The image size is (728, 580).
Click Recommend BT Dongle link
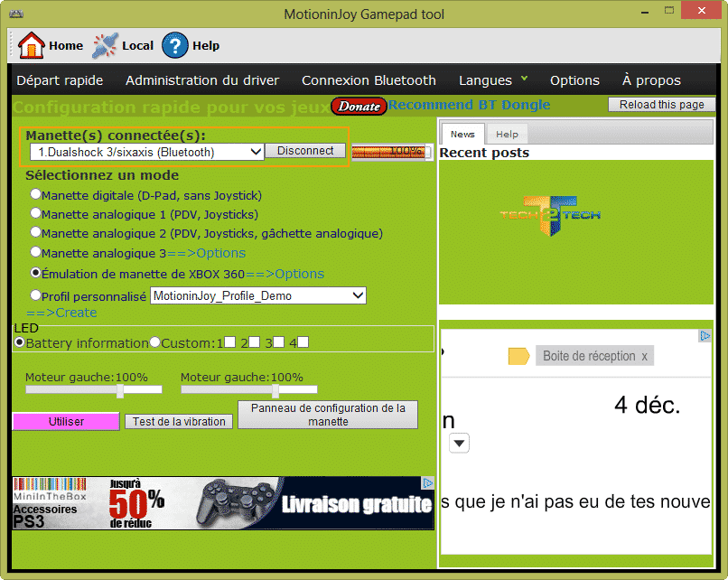pos(469,105)
